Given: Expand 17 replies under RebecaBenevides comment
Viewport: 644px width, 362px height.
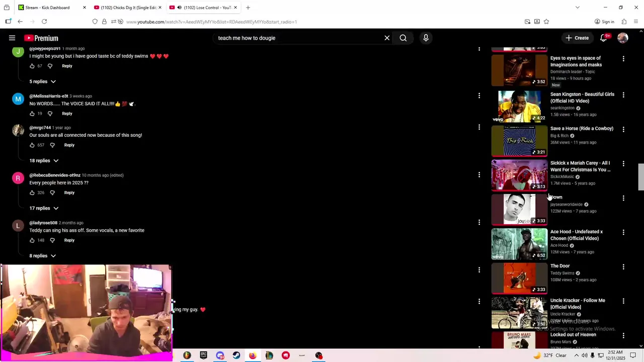Looking at the screenshot, I should coord(44,208).
